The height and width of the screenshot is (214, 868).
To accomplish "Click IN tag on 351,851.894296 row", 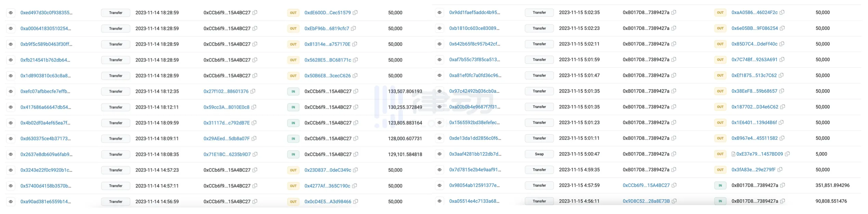I will click(720, 185).
